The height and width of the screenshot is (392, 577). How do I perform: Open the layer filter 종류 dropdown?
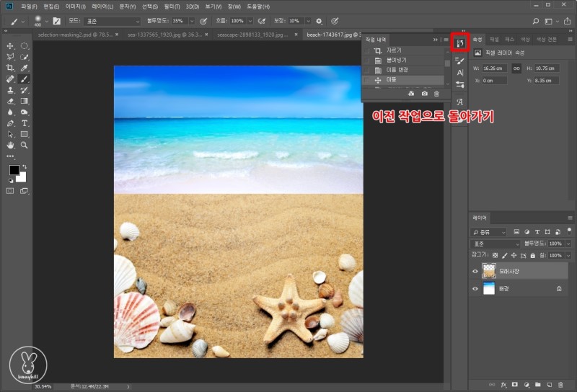click(x=488, y=232)
